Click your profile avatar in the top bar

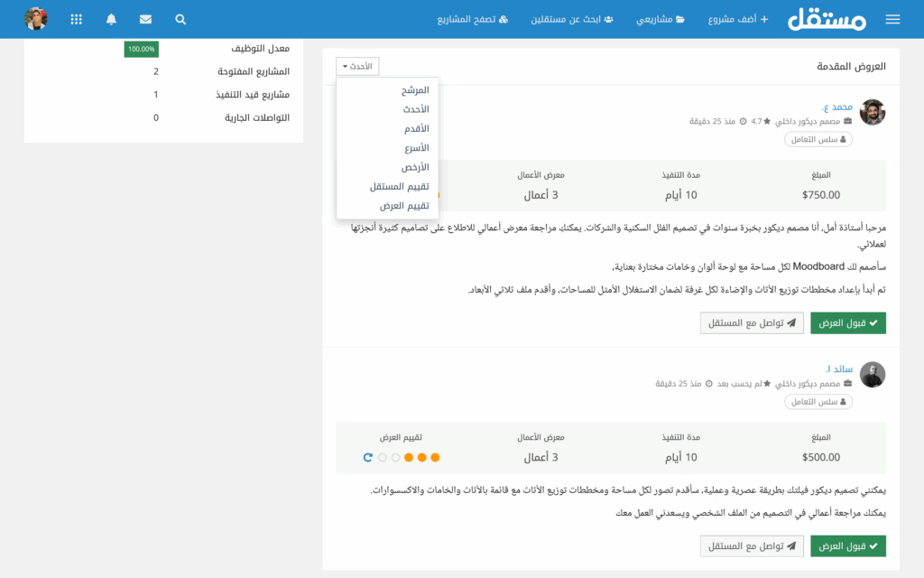pyautogui.click(x=36, y=18)
